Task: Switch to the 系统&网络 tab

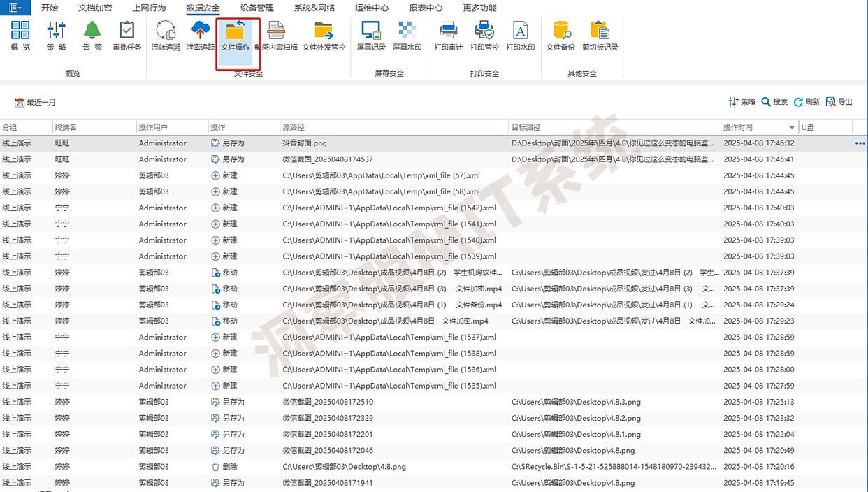Action: [x=314, y=8]
